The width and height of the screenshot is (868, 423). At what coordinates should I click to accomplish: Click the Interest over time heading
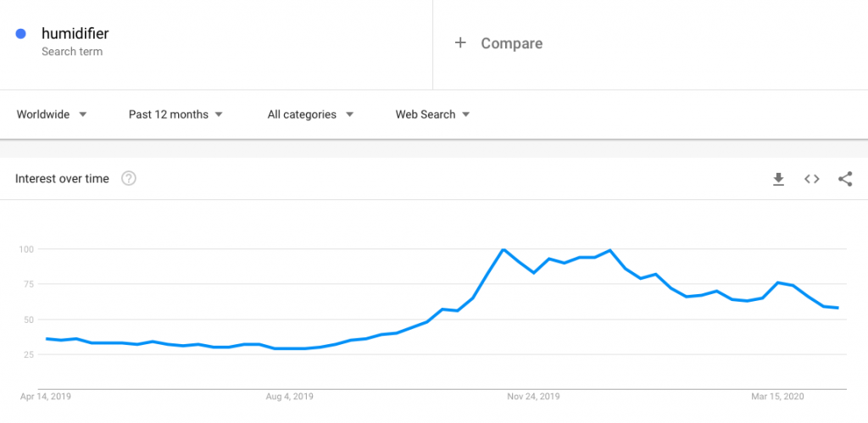click(62, 179)
